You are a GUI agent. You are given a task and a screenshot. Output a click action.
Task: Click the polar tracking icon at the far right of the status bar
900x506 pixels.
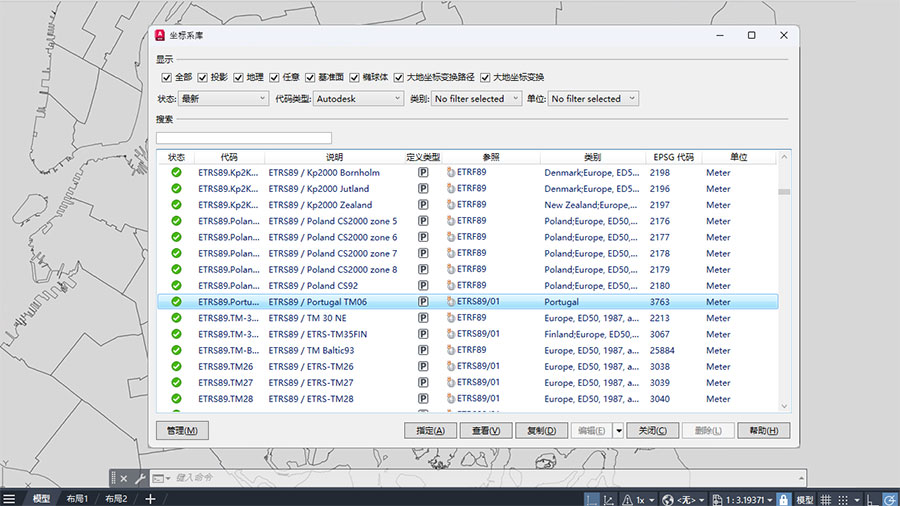(x=889, y=500)
